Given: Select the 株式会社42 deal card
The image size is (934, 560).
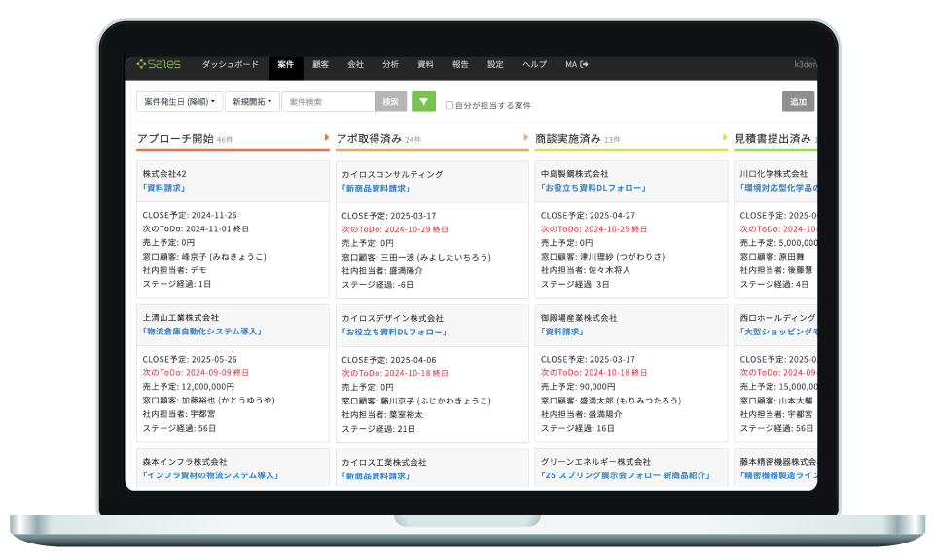Looking at the screenshot, I should pyautogui.click(x=233, y=228).
